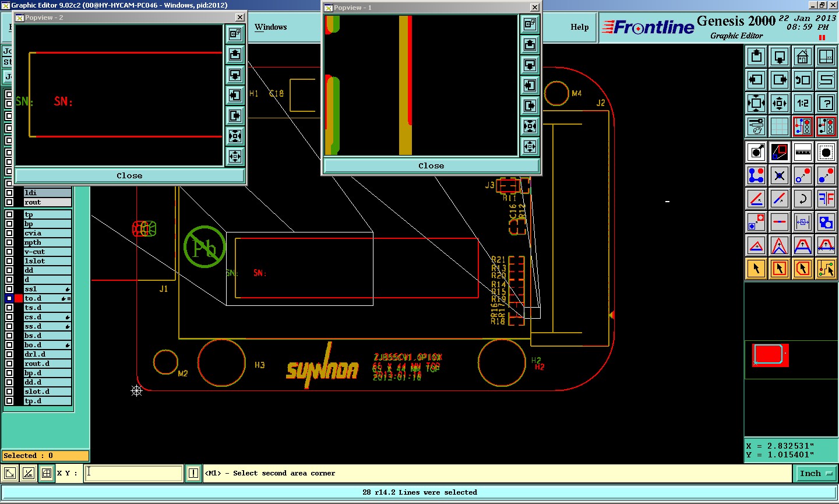The height and width of the screenshot is (504, 839).
Task: Toggle checkbox for layer ss1
Action: tap(9, 289)
